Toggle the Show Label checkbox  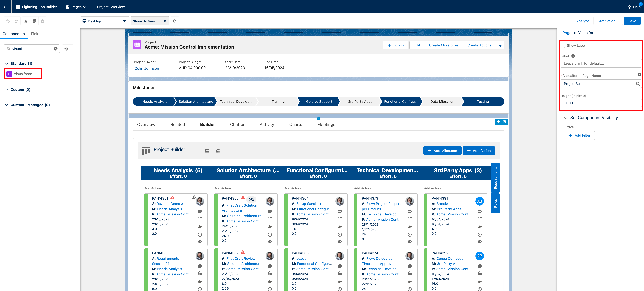[563, 45]
